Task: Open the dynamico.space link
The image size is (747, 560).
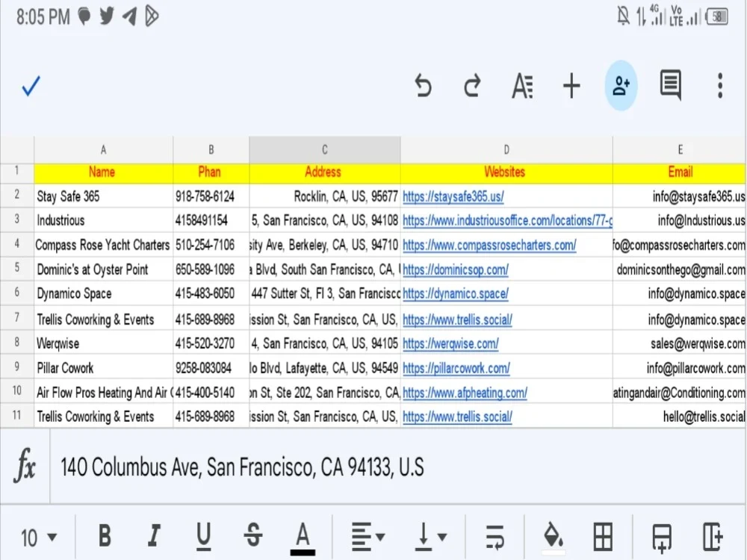Action: click(456, 293)
